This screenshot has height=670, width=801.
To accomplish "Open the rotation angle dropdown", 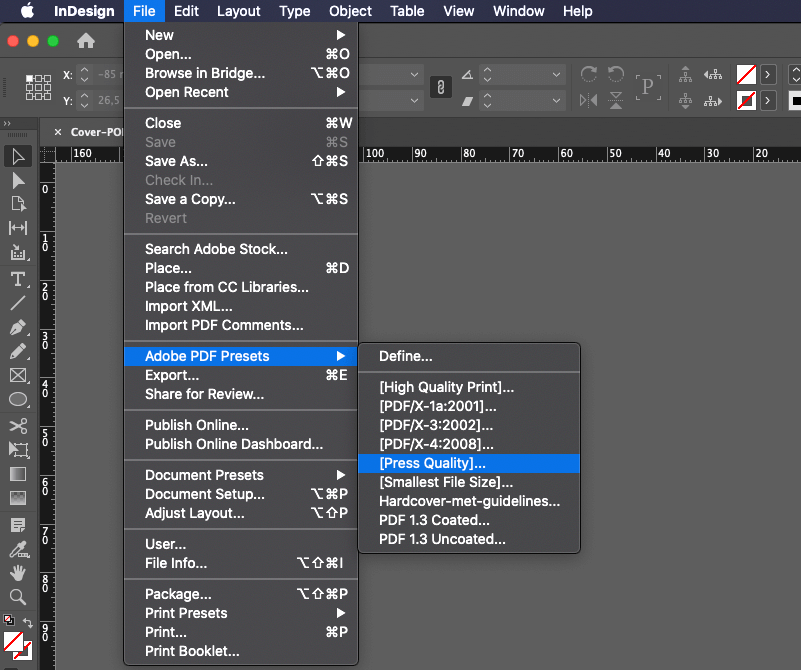I will pyautogui.click(x=556, y=75).
